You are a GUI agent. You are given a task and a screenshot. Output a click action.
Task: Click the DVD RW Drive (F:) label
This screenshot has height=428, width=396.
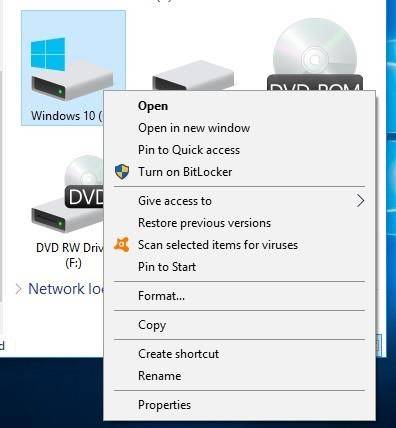coord(70,255)
